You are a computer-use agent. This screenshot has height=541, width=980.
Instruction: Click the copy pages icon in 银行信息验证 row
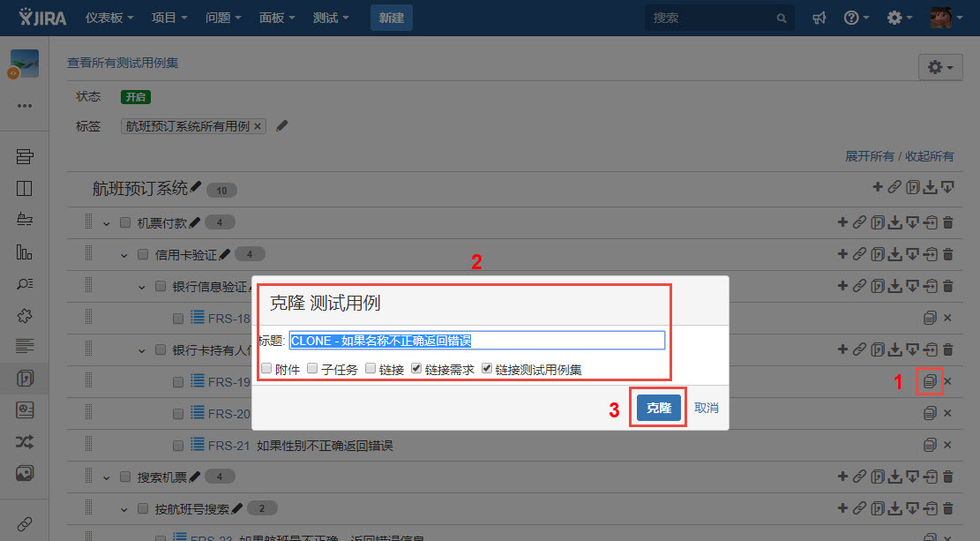point(878,286)
